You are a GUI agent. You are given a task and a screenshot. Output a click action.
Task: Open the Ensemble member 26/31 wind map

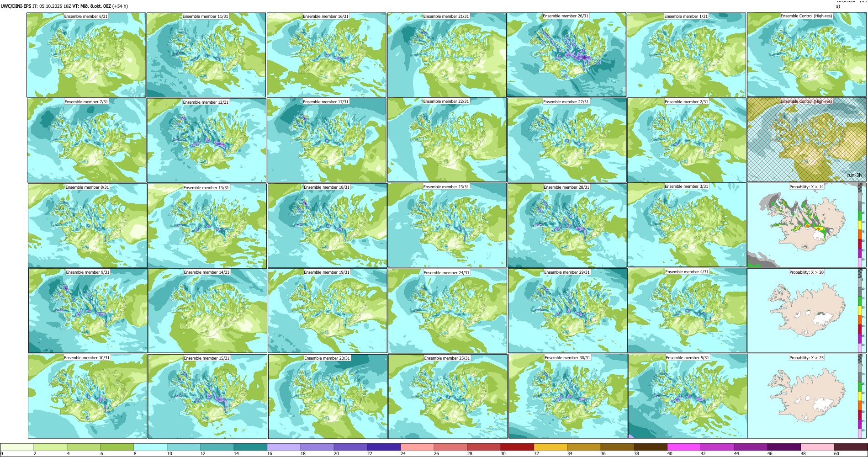tap(566, 55)
